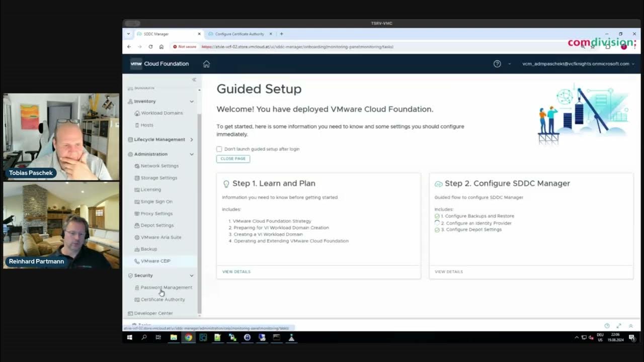This screenshot has width=644, height=362.
Task: Switch to Configure Certificate Authority tab
Action: click(239, 34)
